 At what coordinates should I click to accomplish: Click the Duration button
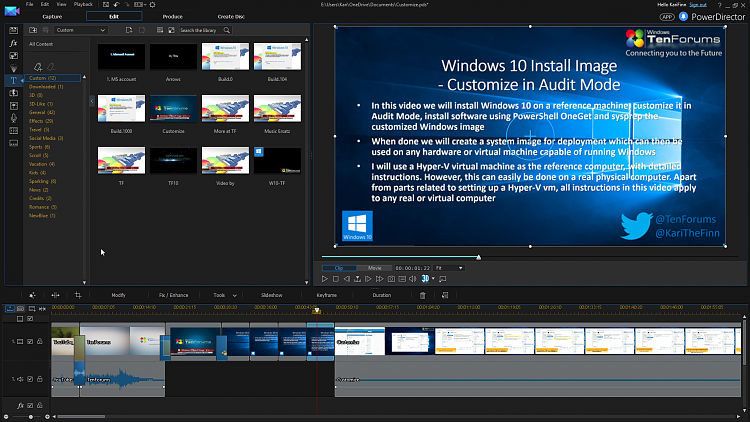point(382,295)
